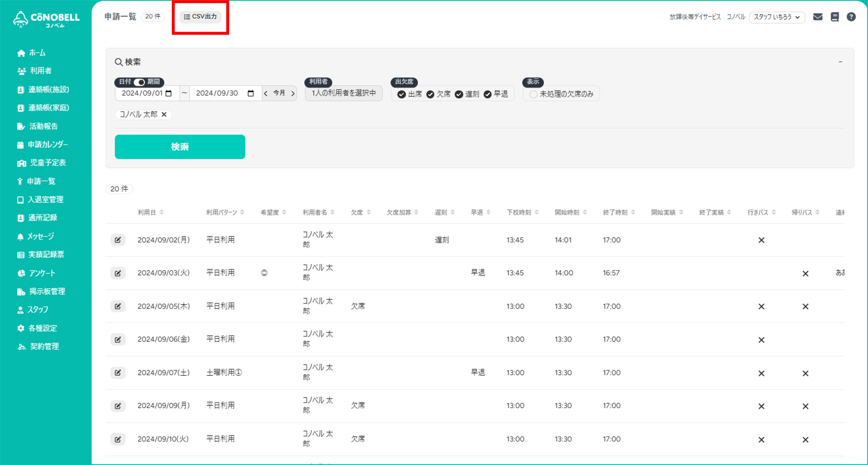The image size is (868, 465).
Task: Edit the 2024/09/05(木) row entry
Action: [118, 306]
